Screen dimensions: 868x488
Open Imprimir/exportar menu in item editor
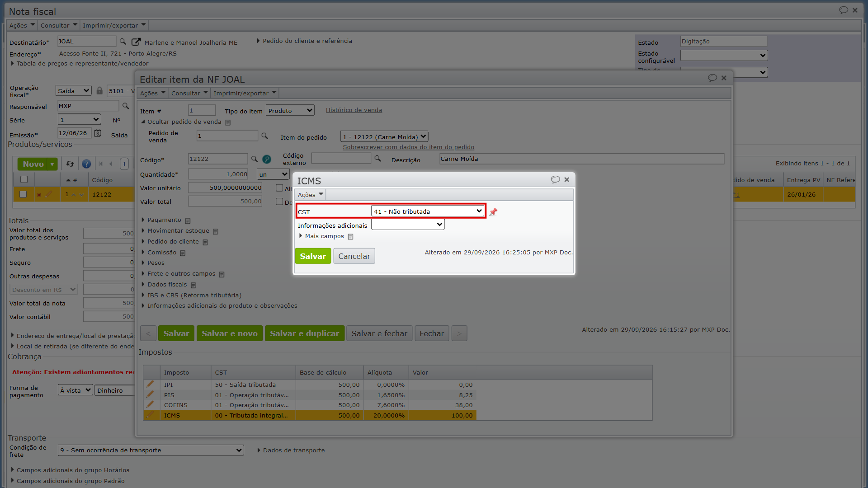(x=245, y=93)
